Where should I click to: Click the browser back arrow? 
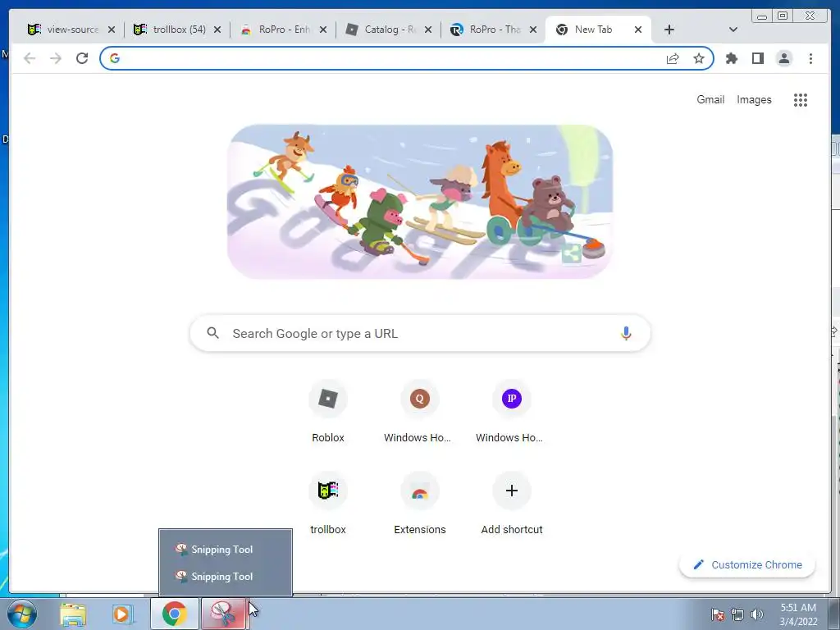click(x=30, y=58)
